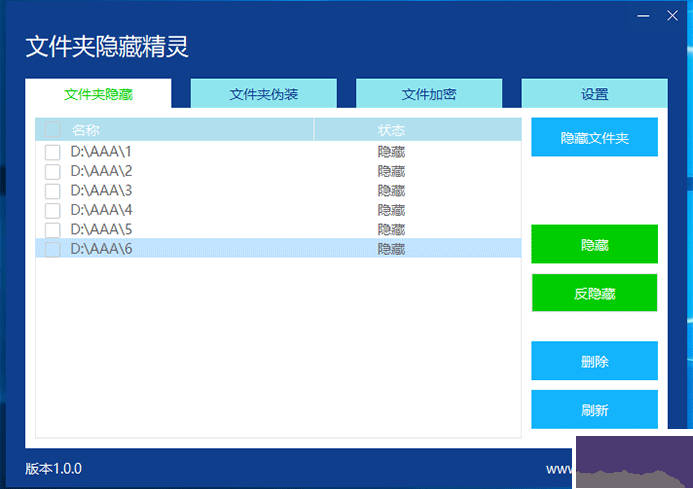This screenshot has height=489, width=693.
Task: Check the box for D:\AAA\3
Action: tap(53, 191)
